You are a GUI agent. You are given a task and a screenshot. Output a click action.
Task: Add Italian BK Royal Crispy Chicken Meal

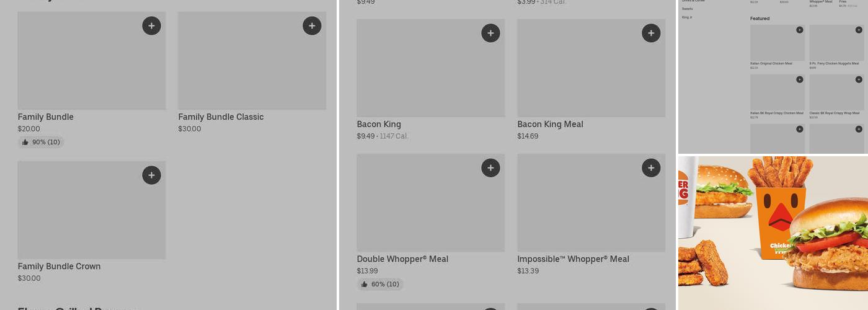[x=799, y=79]
